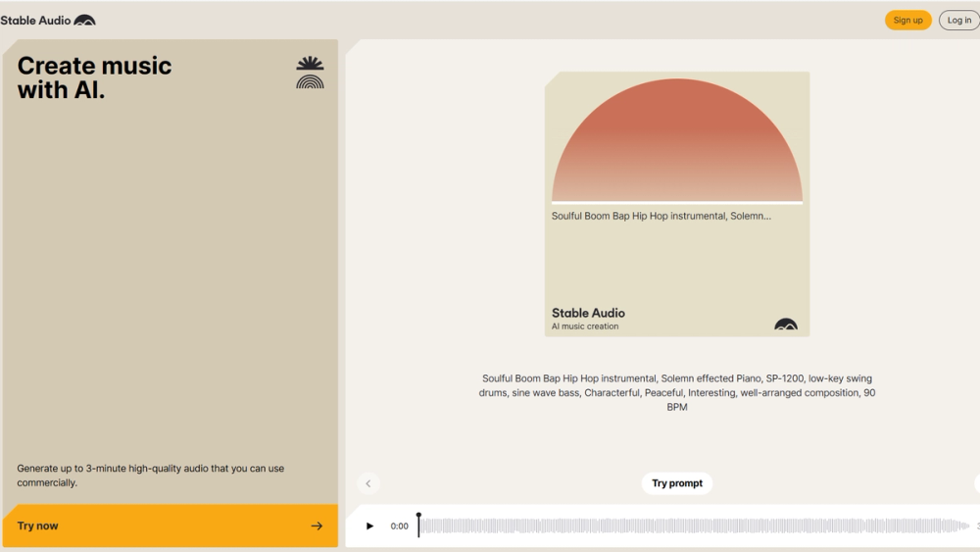Click the playhead marker at 0:00
980x552 pixels.
418,524
